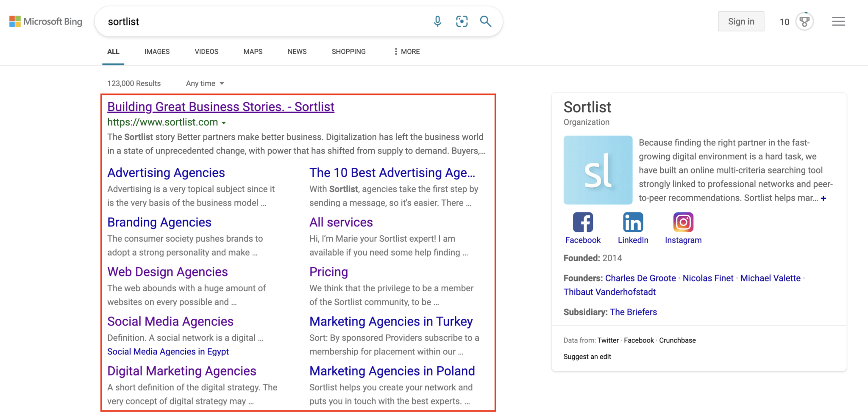Expand the chevron next to sortlist.com URL
Screen dimensions: 868x418
pyautogui.click(x=224, y=123)
